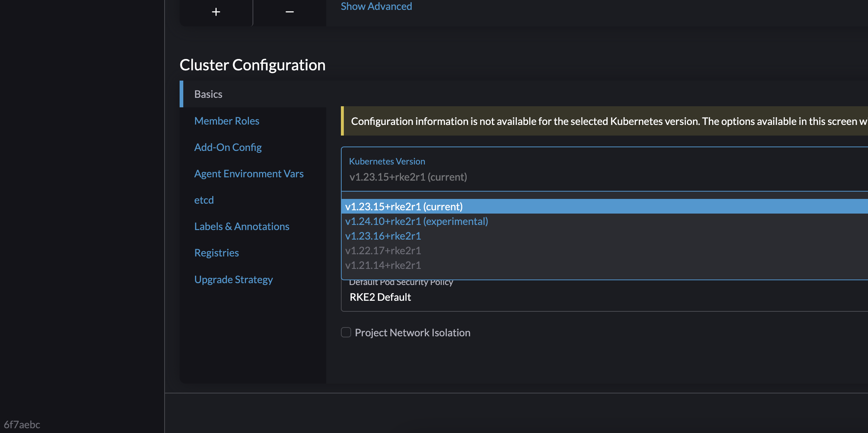The width and height of the screenshot is (868, 433).
Task: Select version v1.22.17+rke2r1 from the list
Action: click(383, 250)
